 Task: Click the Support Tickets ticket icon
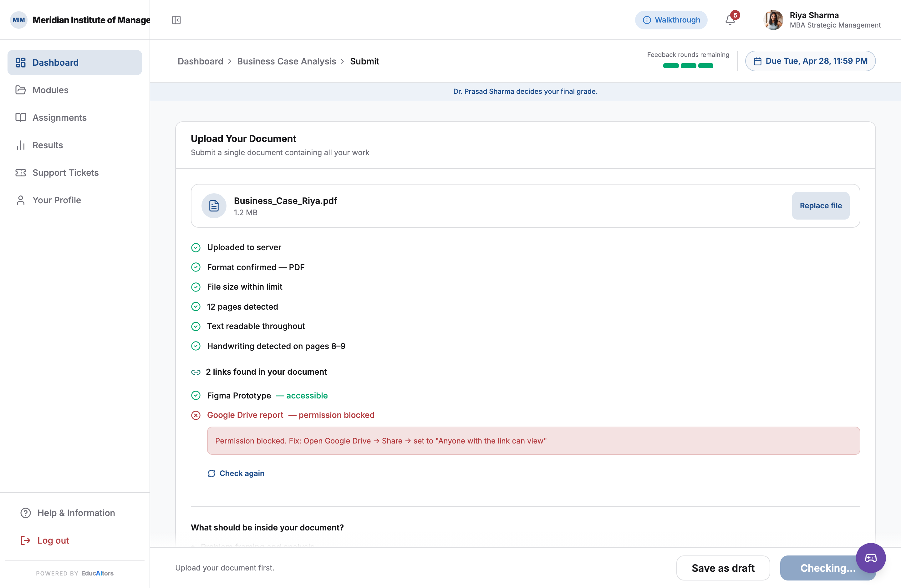20,173
